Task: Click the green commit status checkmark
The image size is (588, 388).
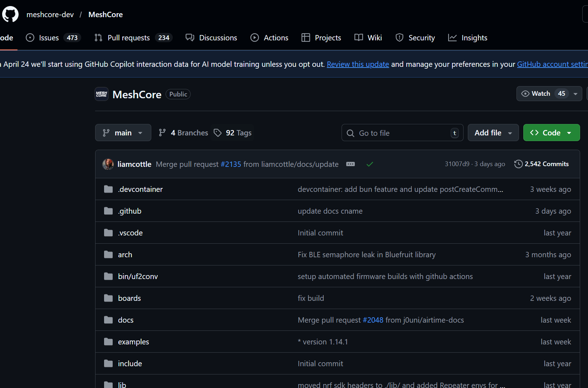Action: [370, 164]
